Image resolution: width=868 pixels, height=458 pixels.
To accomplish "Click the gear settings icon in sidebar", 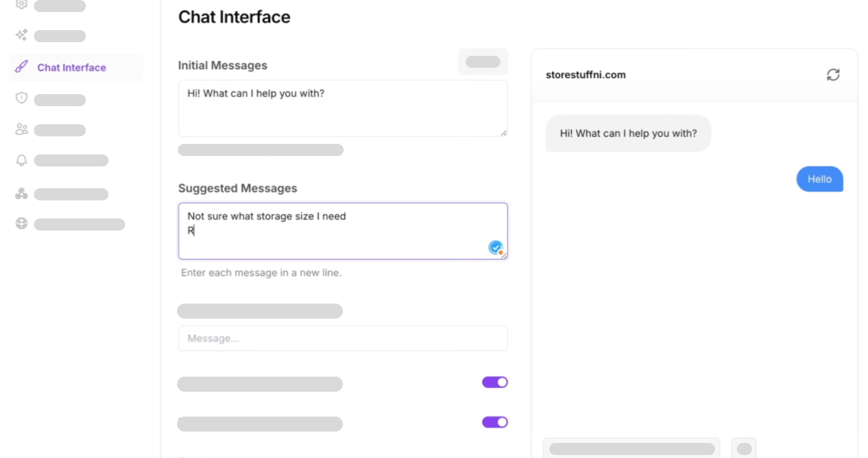I will 21,5.
